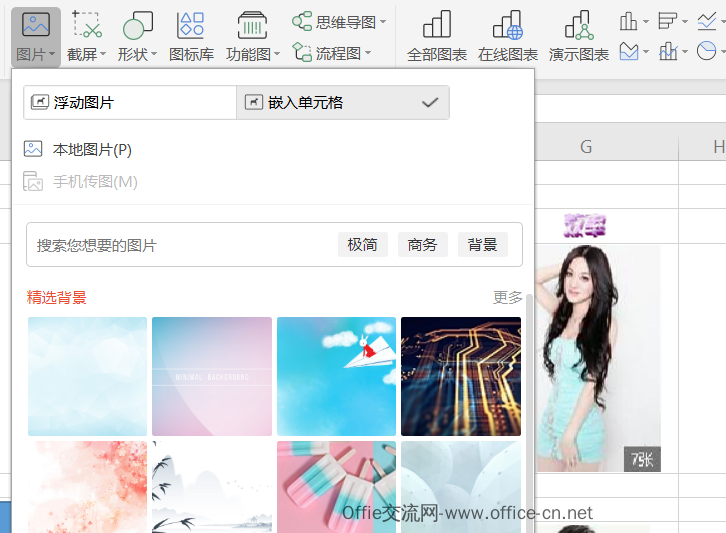Insert a line chart
The height and width of the screenshot is (533, 726).
pos(707,21)
